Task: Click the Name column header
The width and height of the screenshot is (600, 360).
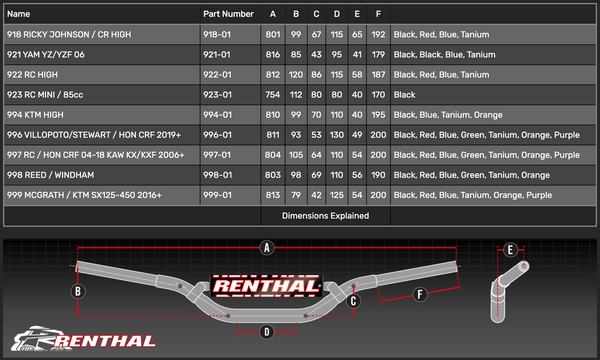Action: point(18,14)
